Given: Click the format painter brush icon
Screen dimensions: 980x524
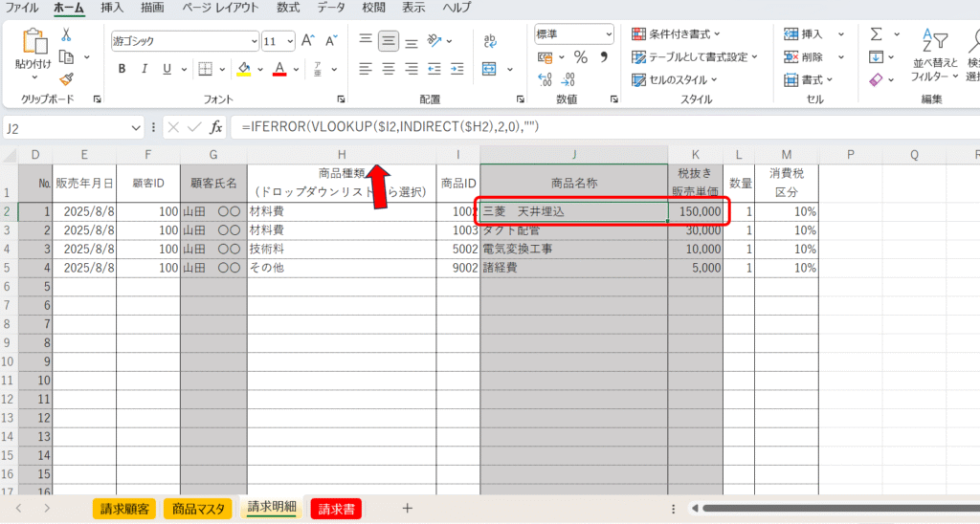Looking at the screenshot, I should [66, 79].
